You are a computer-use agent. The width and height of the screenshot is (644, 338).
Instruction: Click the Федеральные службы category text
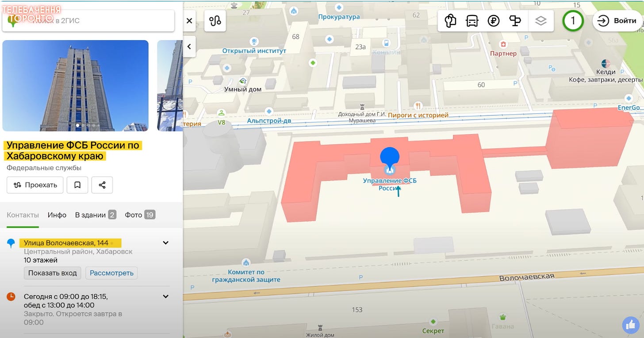pos(44,168)
